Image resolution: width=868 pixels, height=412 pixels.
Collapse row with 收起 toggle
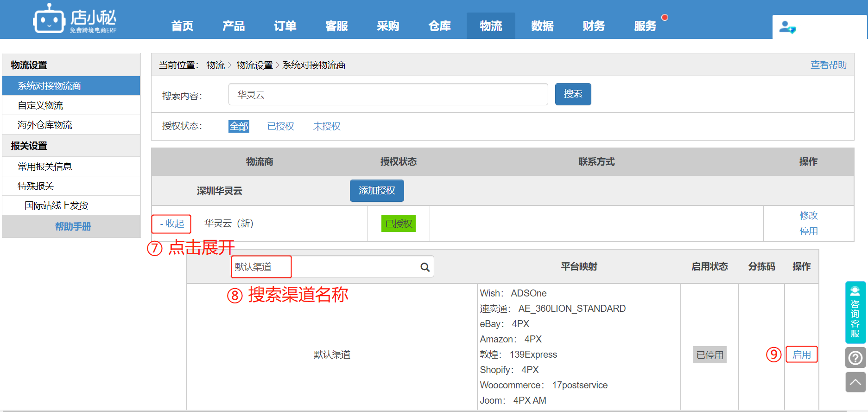tap(171, 224)
